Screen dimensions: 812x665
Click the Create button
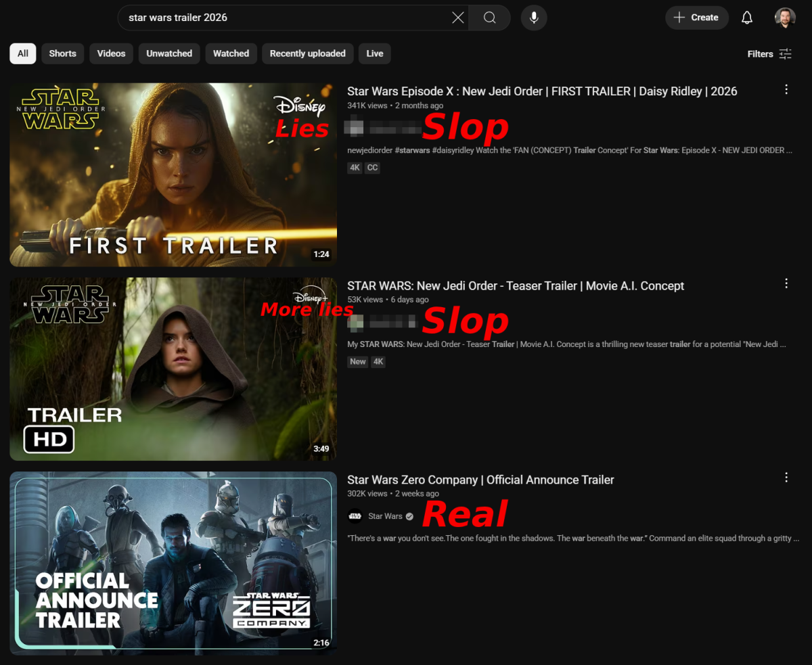coord(697,18)
